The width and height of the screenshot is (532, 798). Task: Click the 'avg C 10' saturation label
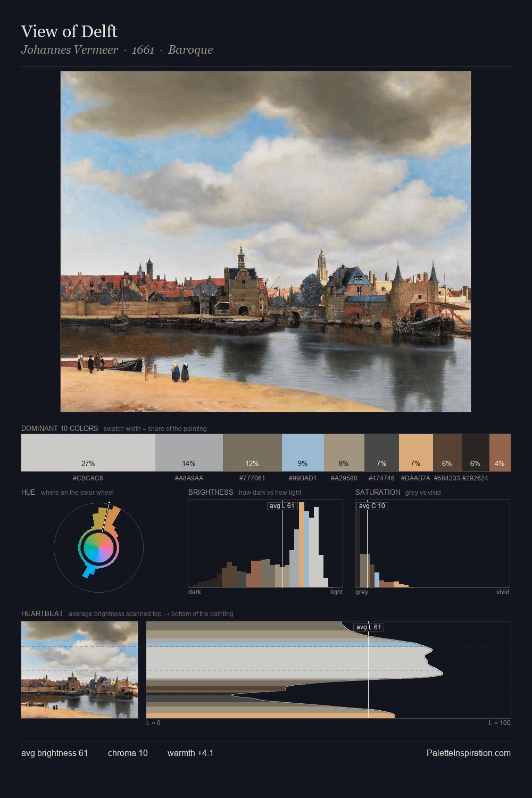click(x=372, y=506)
